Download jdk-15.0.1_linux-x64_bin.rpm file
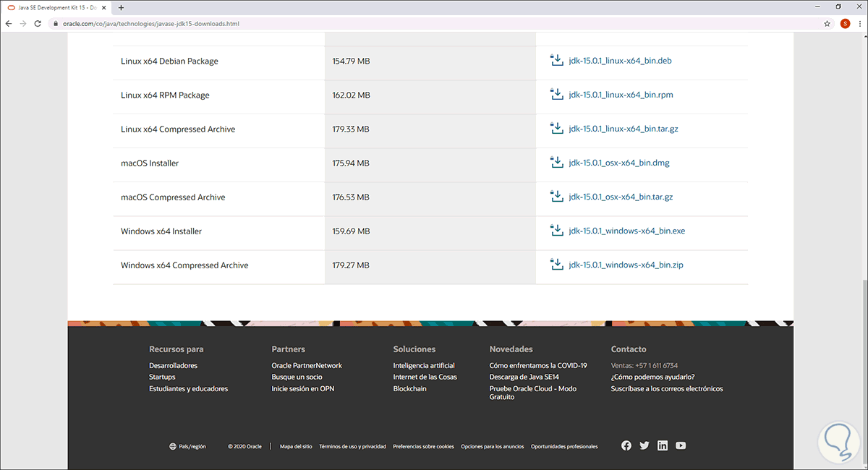 click(621, 95)
